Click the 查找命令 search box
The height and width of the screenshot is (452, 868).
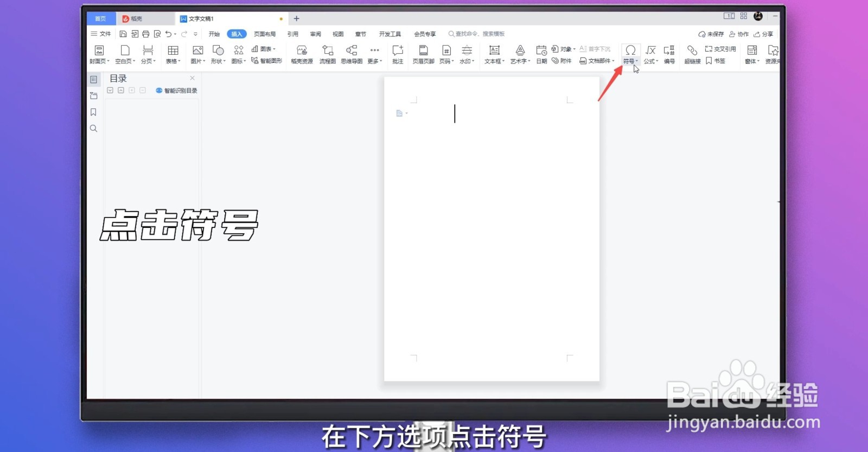(x=477, y=34)
